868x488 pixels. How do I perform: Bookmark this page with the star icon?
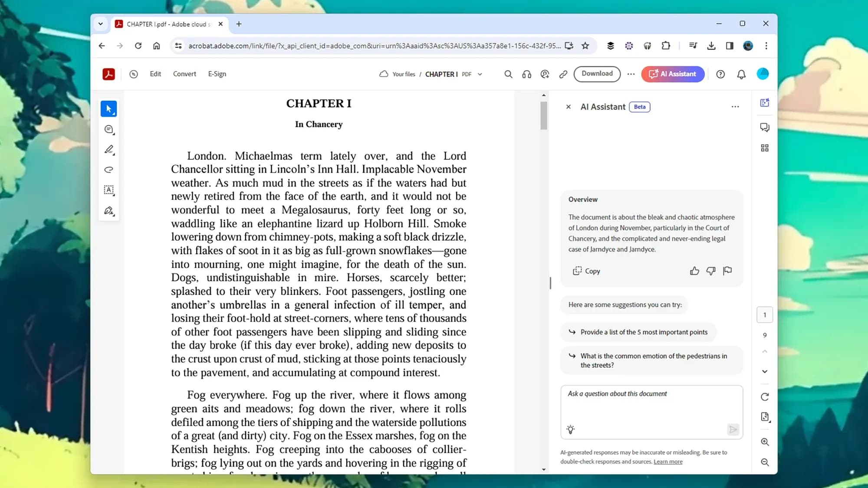pos(585,46)
